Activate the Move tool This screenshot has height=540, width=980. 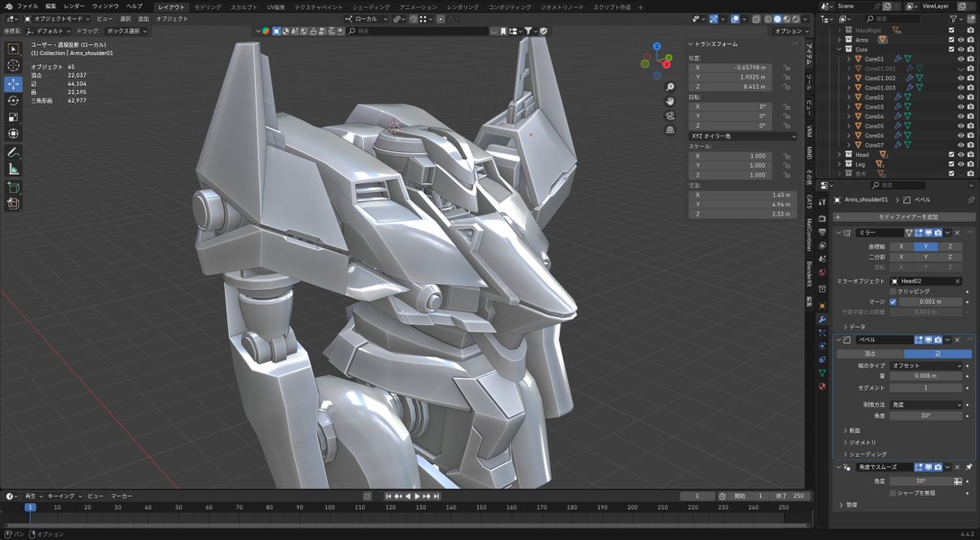(13, 84)
